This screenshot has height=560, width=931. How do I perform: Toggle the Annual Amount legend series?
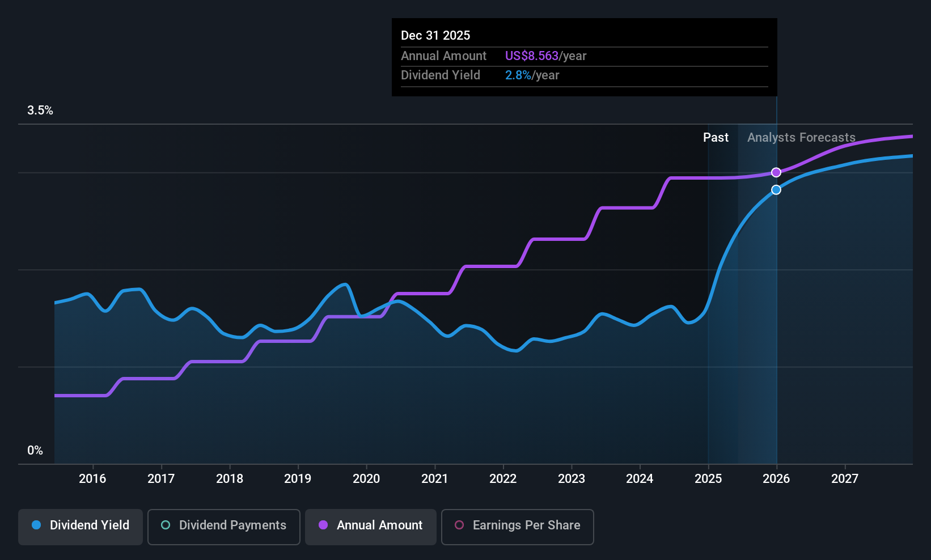click(370, 527)
